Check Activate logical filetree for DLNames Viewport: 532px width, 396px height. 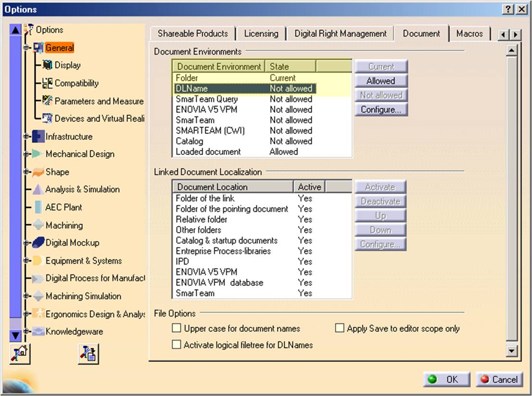[177, 345]
